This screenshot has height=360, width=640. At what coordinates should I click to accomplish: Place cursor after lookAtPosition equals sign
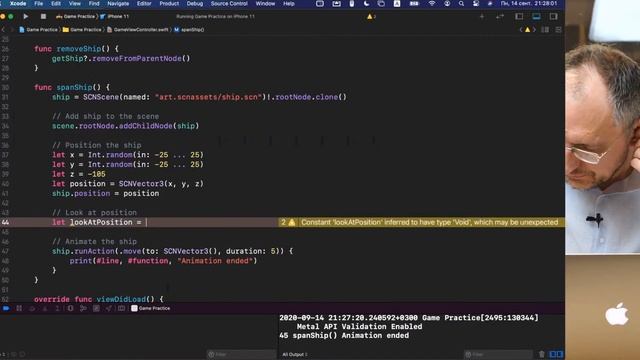(146, 222)
